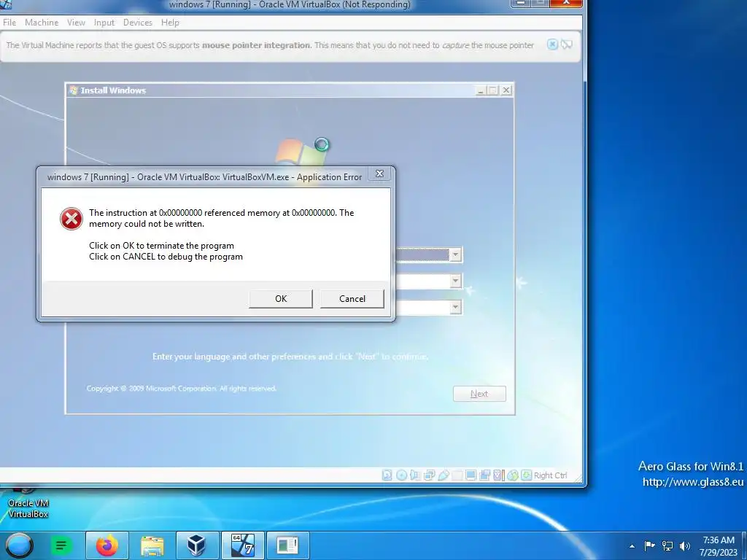747x560 pixels.
Task: Click the mouse integration status icon
Action: coord(512,475)
